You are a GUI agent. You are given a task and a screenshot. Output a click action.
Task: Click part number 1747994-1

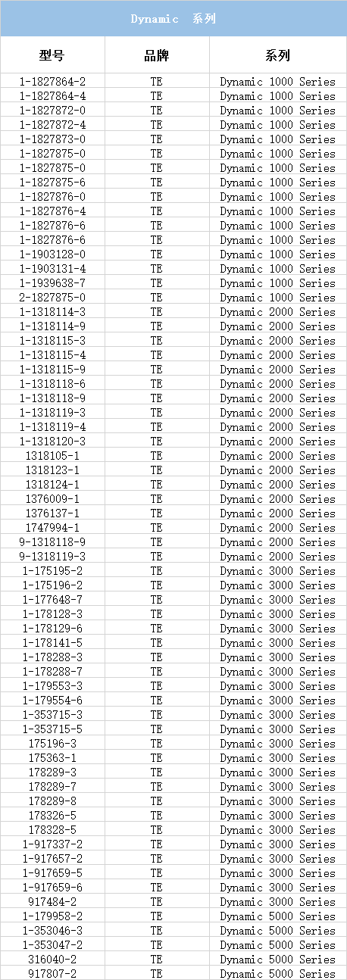52,528
